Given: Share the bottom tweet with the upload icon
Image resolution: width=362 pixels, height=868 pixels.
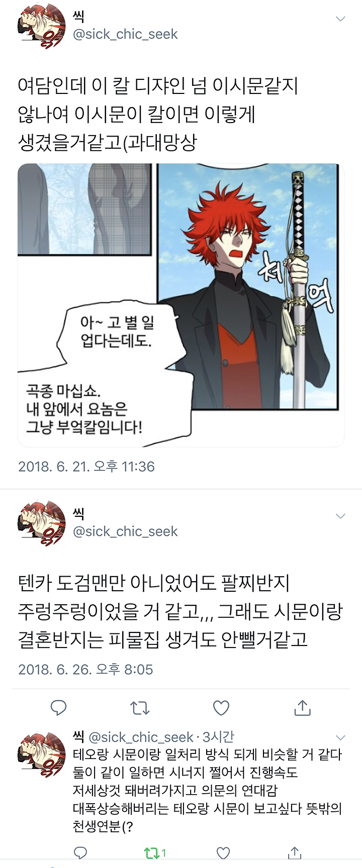Looking at the screenshot, I should [295, 852].
